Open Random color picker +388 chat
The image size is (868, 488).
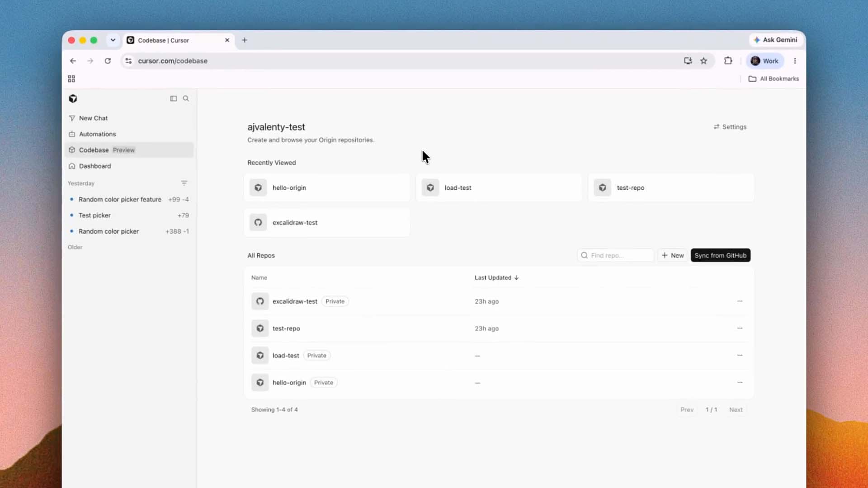[129, 231]
